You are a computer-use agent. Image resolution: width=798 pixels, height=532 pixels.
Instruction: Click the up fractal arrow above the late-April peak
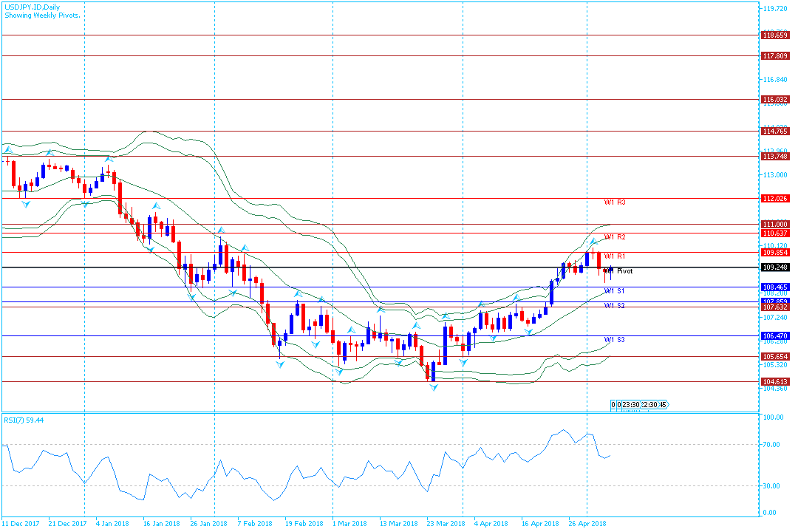click(x=593, y=242)
